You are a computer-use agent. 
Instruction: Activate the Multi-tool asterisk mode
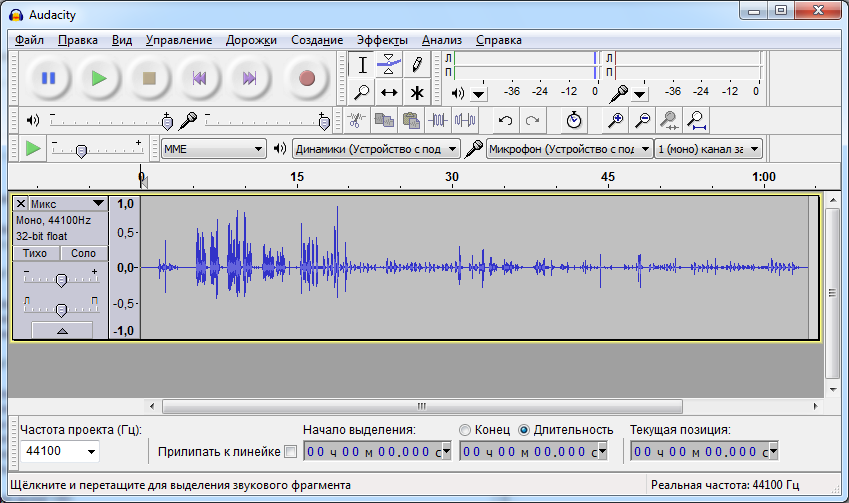(x=417, y=93)
